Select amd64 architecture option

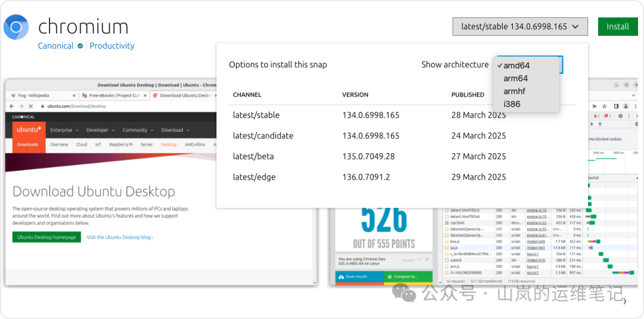click(x=527, y=65)
